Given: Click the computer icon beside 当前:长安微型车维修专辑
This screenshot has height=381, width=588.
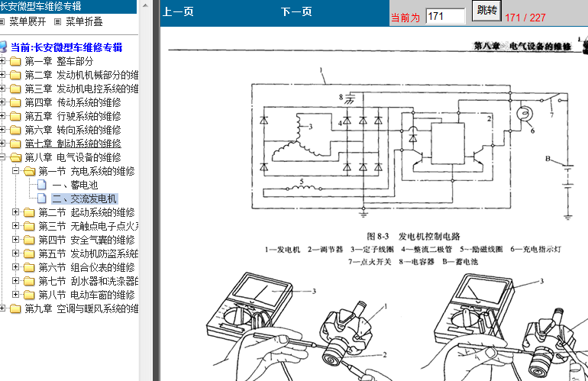Looking at the screenshot, I should [3, 47].
